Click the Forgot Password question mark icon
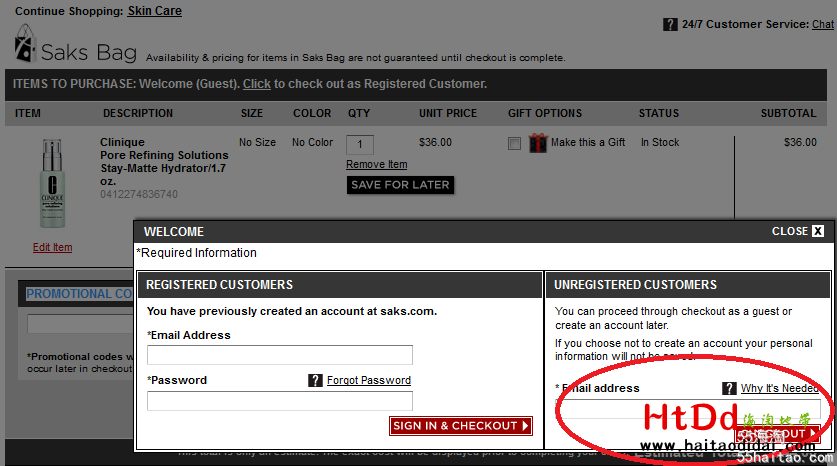 (x=315, y=380)
